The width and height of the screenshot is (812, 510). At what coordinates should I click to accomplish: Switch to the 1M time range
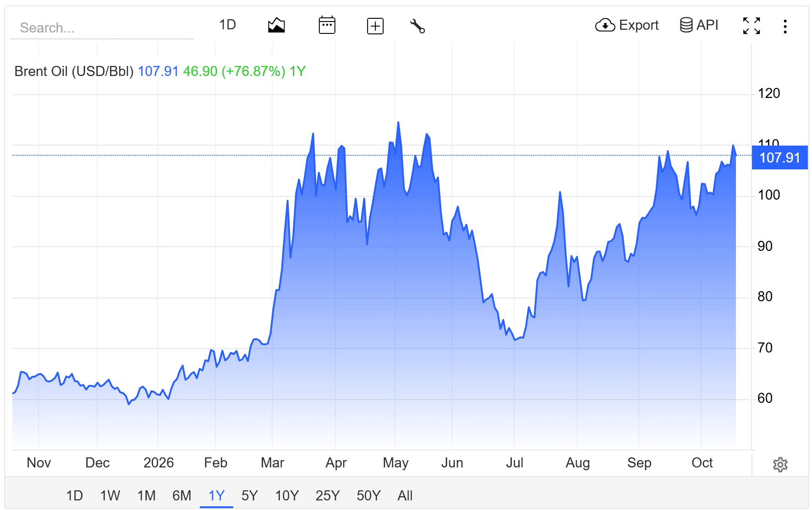pyautogui.click(x=146, y=495)
